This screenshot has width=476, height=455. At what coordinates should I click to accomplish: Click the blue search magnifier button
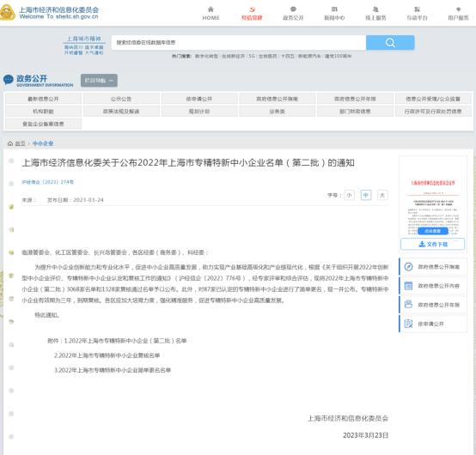click(x=390, y=42)
